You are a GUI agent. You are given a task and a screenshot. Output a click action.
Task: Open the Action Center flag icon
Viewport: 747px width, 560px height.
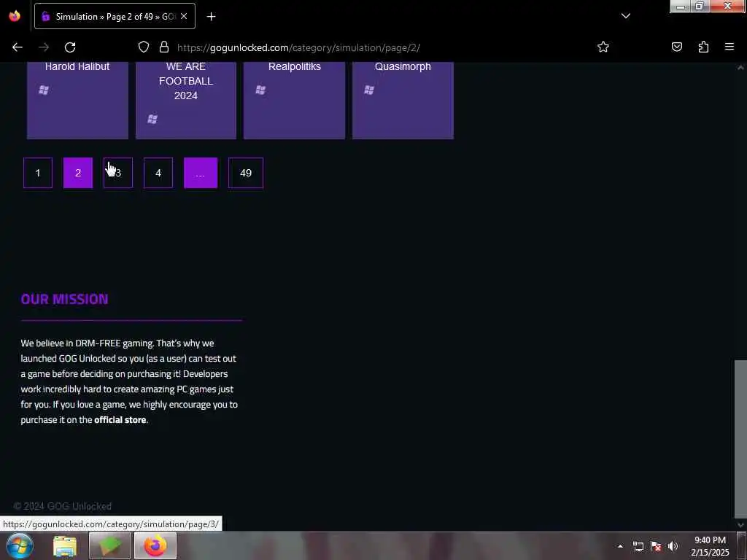[x=656, y=546]
